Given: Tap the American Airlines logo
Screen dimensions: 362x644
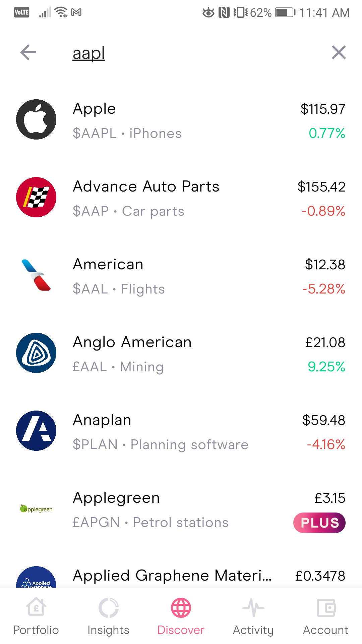Looking at the screenshot, I should [x=36, y=275].
